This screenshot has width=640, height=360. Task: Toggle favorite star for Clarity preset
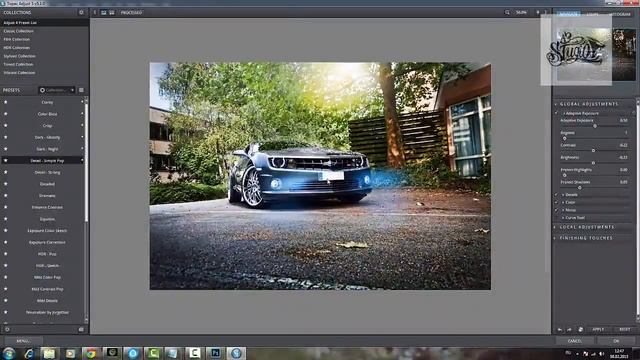point(5,102)
